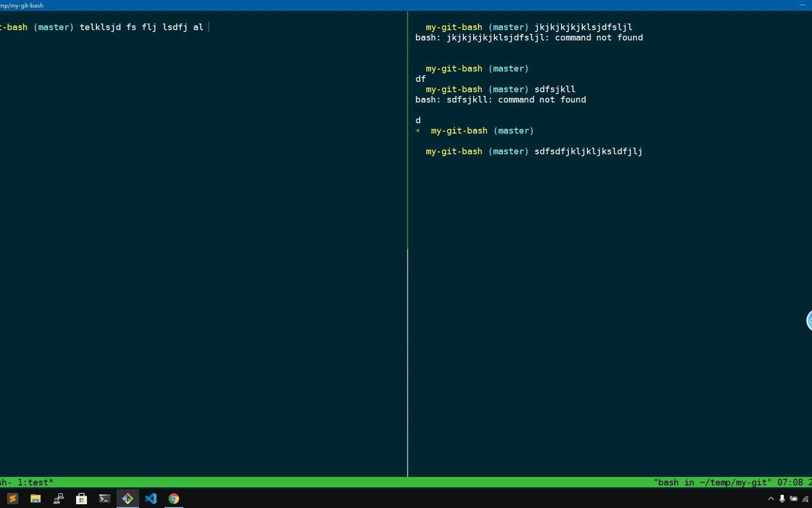The height and width of the screenshot is (508, 812).
Task: Click the error "bash: sdfsjkll: command not found"
Action: [500, 100]
